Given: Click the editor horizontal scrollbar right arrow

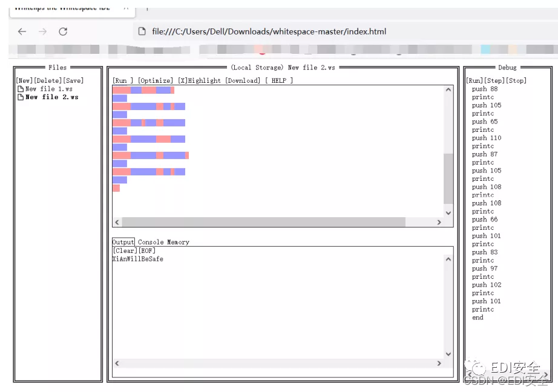Looking at the screenshot, I should click(x=439, y=223).
